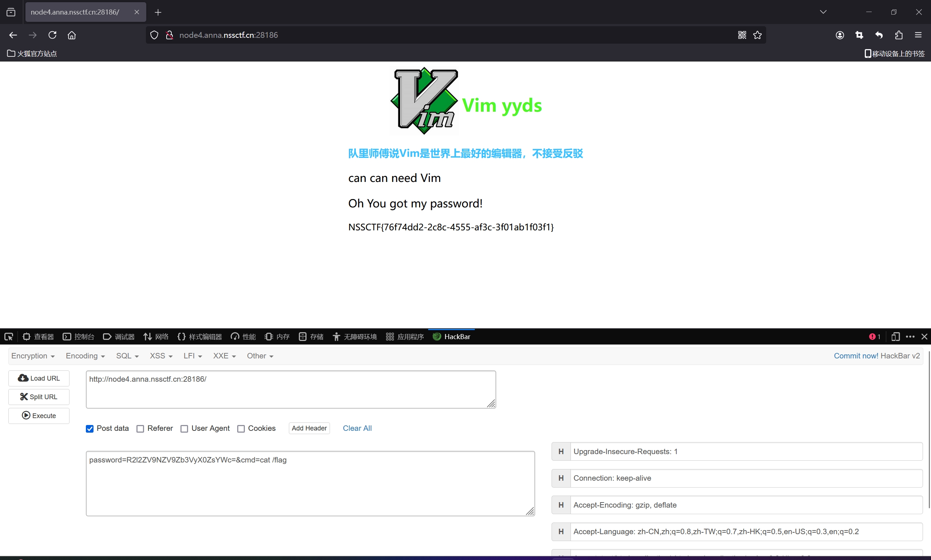The image size is (931, 560).
Task: Edit the Connection keep-alive header field
Action: [746, 478]
